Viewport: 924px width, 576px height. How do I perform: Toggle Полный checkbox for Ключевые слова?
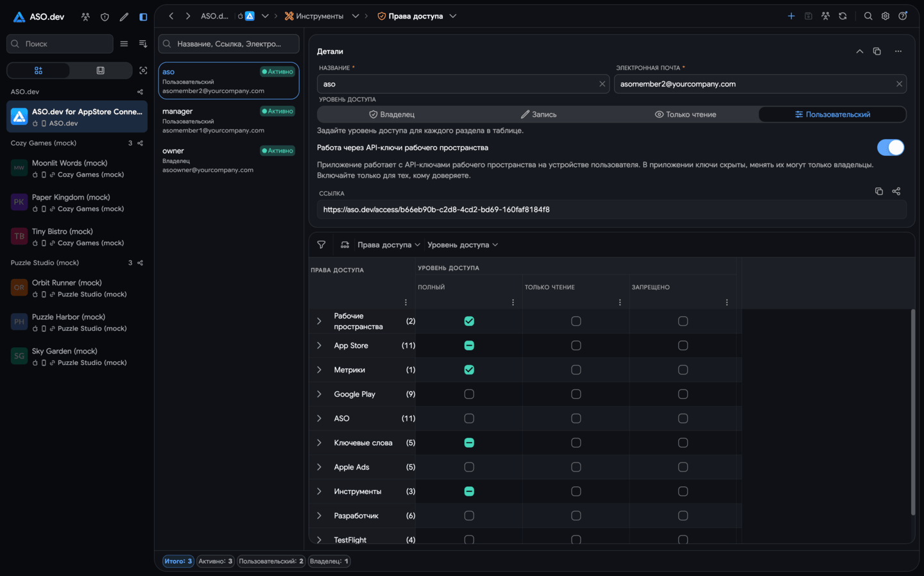pos(469,443)
